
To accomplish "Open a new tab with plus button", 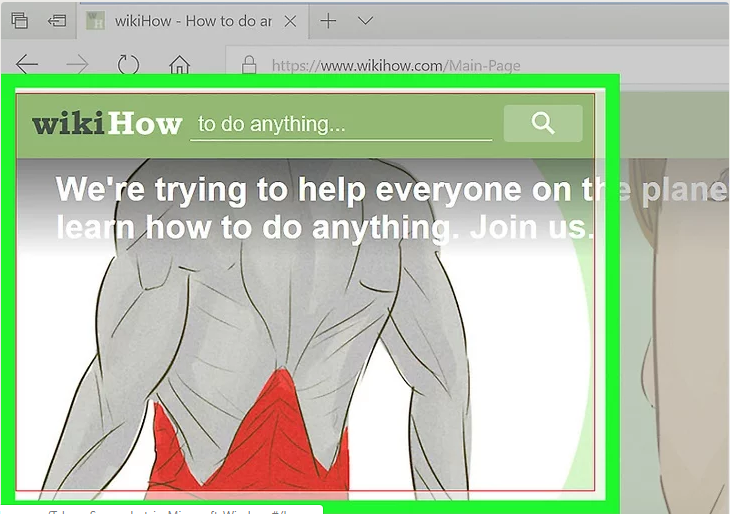I will point(328,20).
